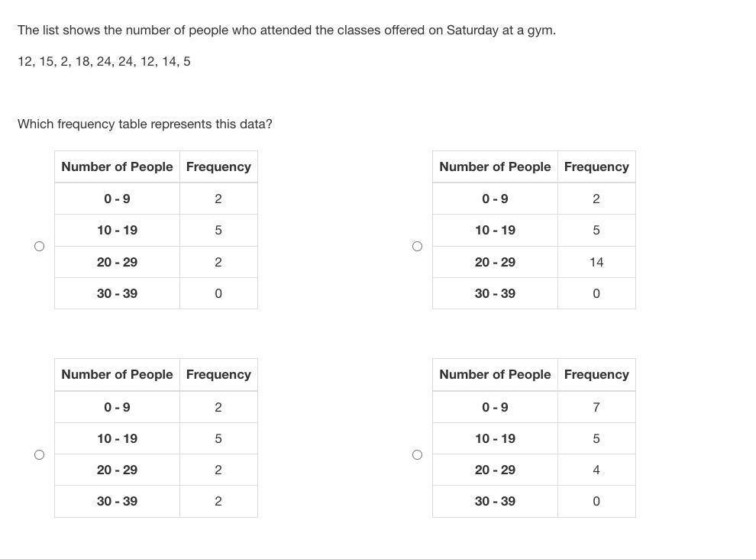The height and width of the screenshot is (559, 756).
Task: Click the "0 - 9" label beside frequency 7
Action: pyautogui.click(x=495, y=407)
